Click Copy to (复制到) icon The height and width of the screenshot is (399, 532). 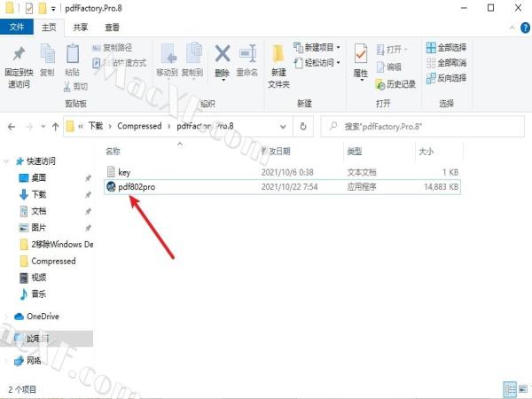193,54
